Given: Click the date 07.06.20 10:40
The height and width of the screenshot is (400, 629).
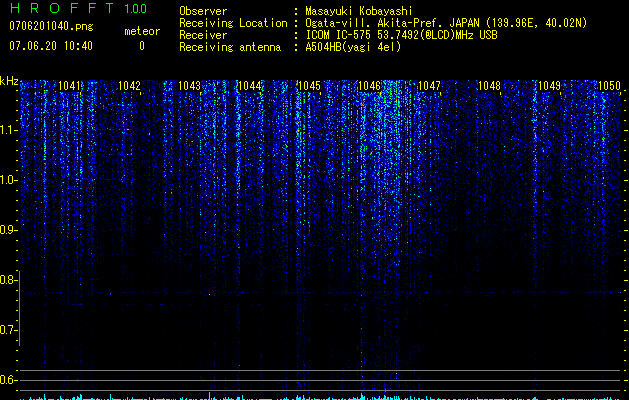Looking at the screenshot, I should tap(51, 46).
